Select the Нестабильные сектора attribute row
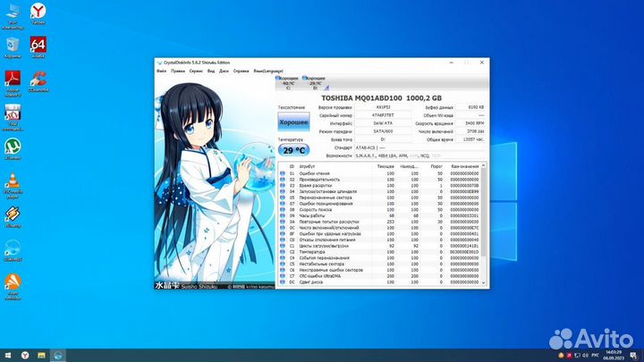Screen dimensions: 644x362 [x=379, y=264]
